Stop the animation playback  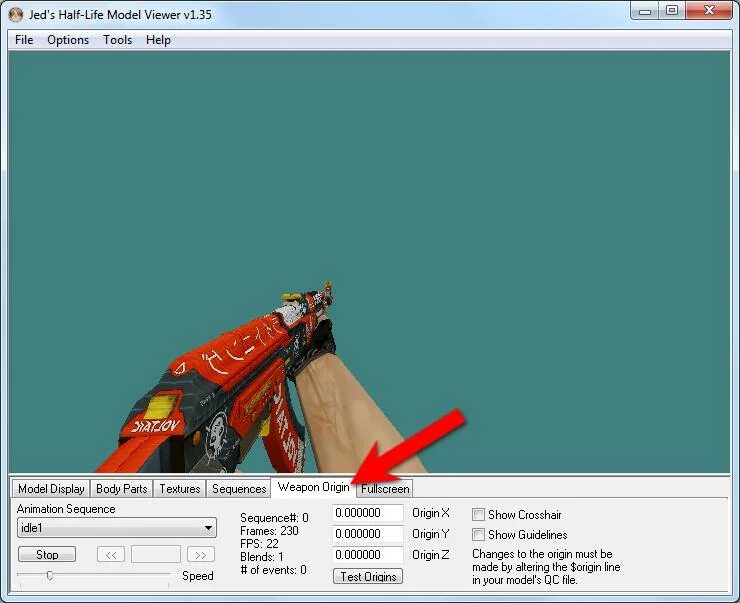point(47,554)
